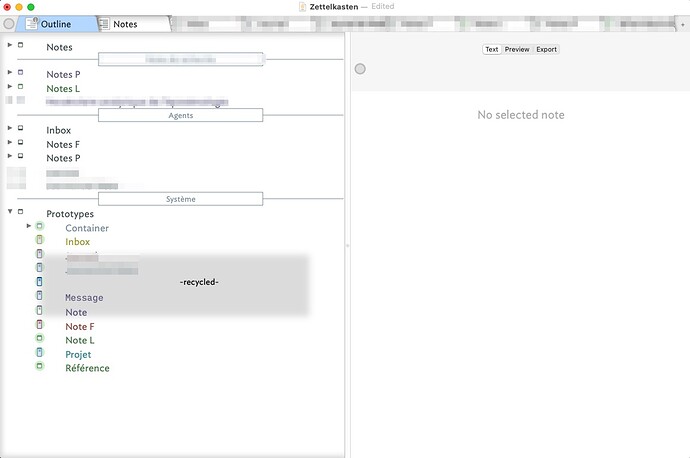Image resolution: width=690 pixels, height=458 pixels.
Task: Select the Note prototype
Action: pyautogui.click(x=76, y=312)
